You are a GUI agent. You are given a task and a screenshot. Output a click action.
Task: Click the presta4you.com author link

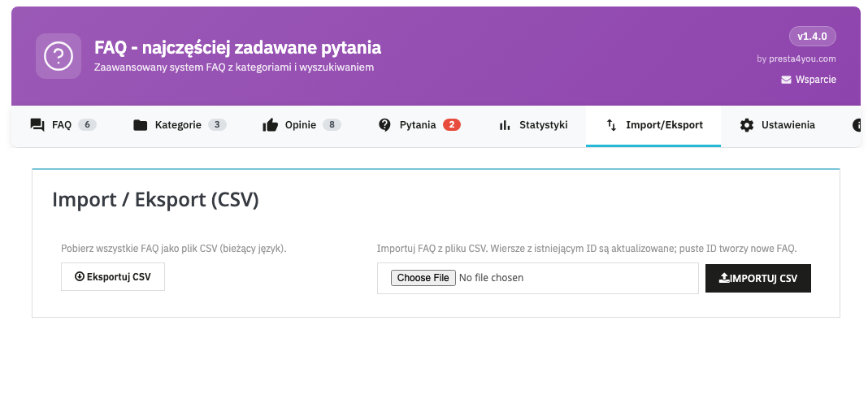pyautogui.click(x=803, y=59)
